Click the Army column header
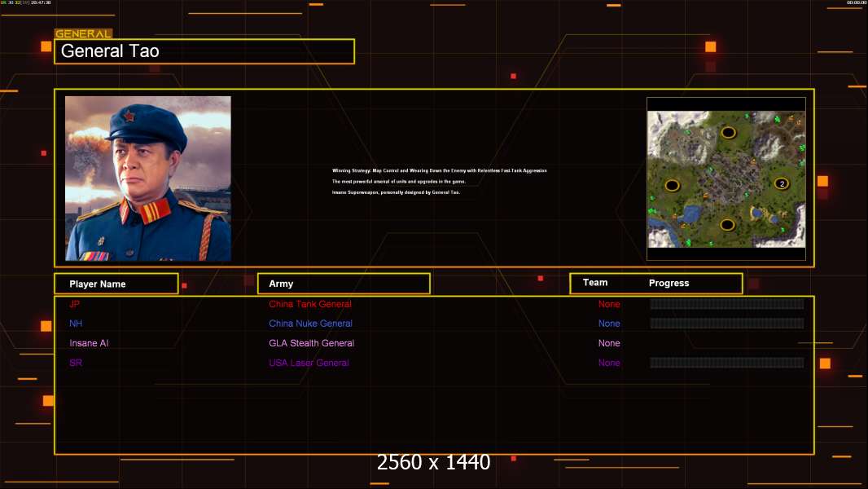This screenshot has height=489, width=868. 344,284
